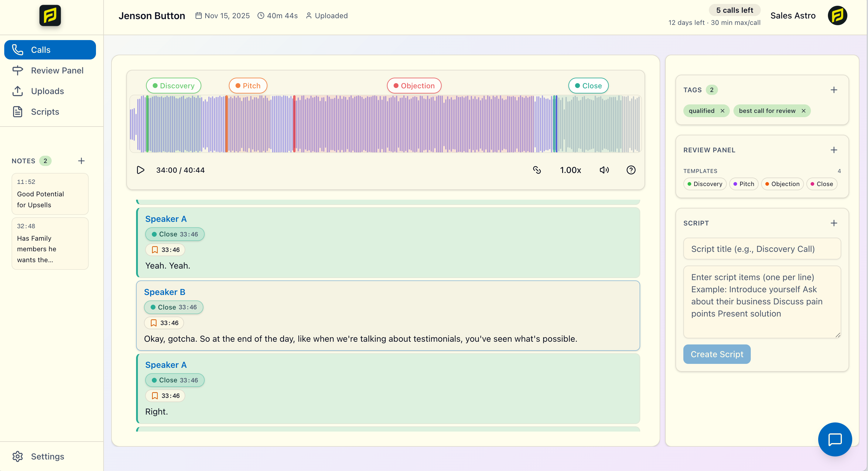Click the bookmark icon on Speaker B's message

[x=154, y=323]
